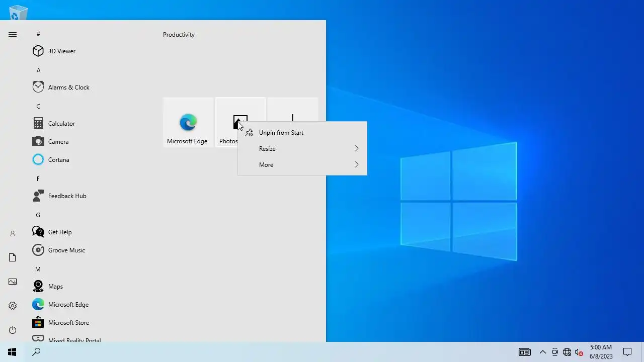Open the user account icon in Start sidebar
This screenshot has width=644, height=362.
point(13,233)
